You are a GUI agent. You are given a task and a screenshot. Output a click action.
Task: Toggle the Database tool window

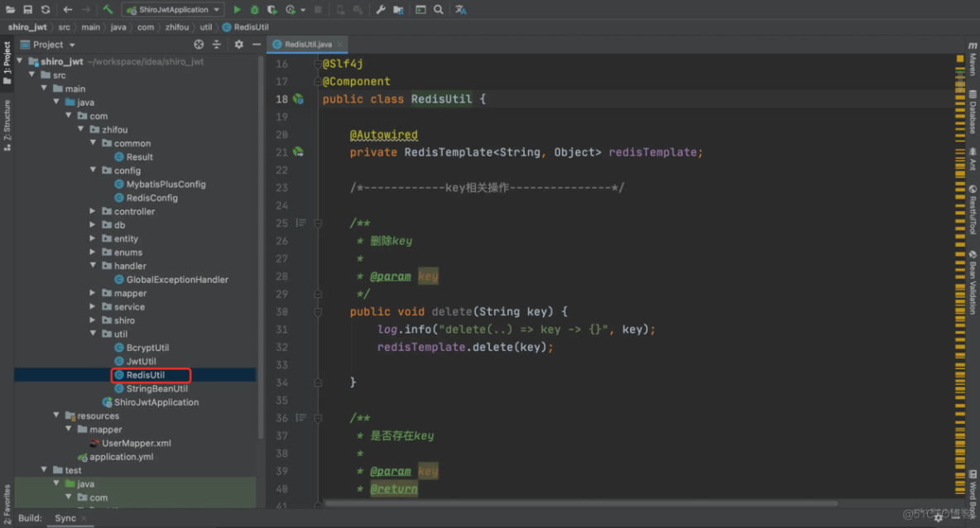click(x=973, y=112)
